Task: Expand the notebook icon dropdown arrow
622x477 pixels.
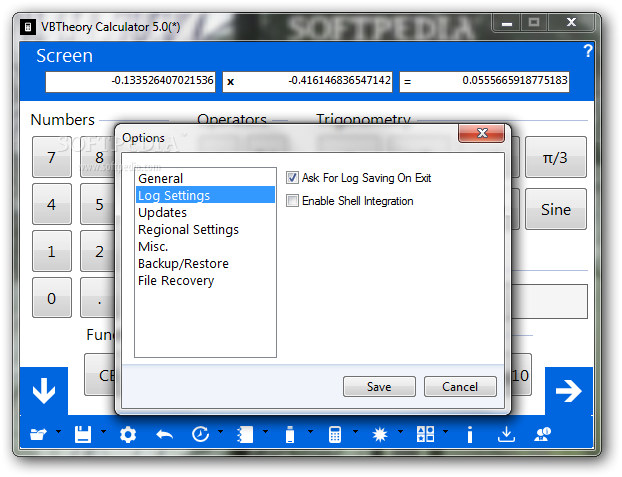Action: point(265,431)
